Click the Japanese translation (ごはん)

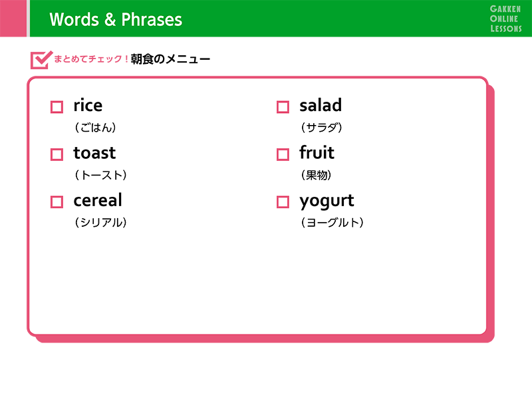[x=99, y=128]
